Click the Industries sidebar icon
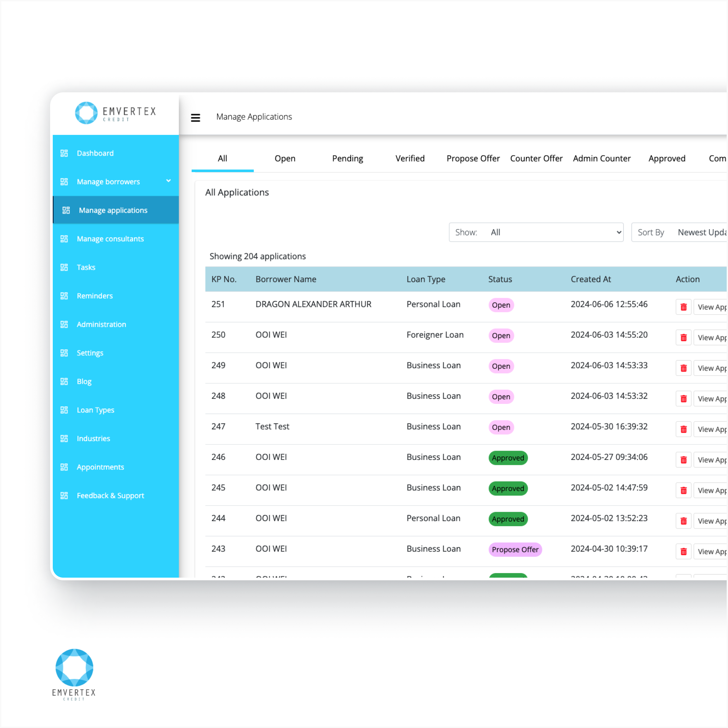728x728 pixels. coord(64,438)
